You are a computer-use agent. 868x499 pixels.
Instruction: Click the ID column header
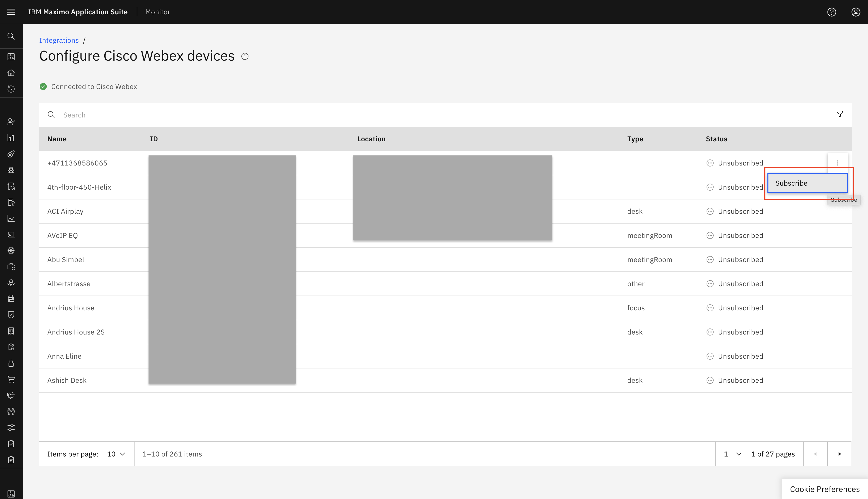tap(154, 139)
